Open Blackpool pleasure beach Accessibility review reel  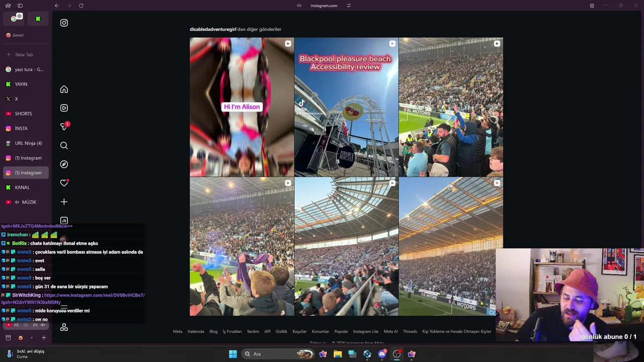[346, 107]
